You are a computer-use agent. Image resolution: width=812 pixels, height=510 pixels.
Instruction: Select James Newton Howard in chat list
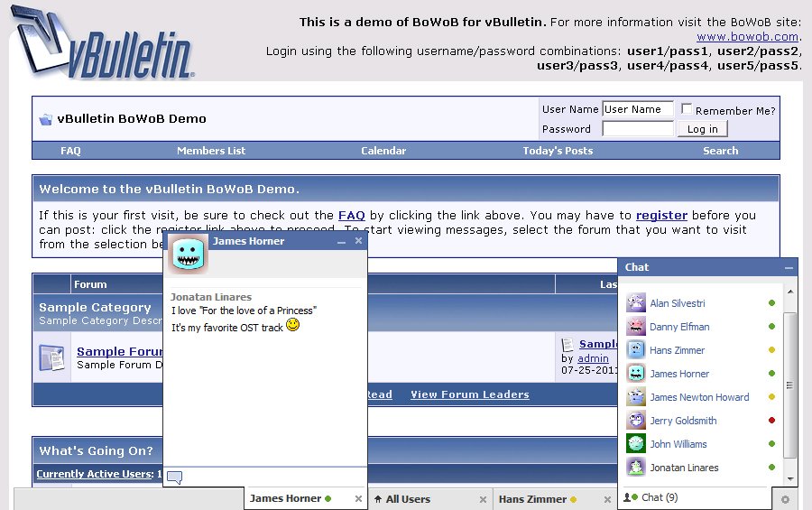pos(699,397)
